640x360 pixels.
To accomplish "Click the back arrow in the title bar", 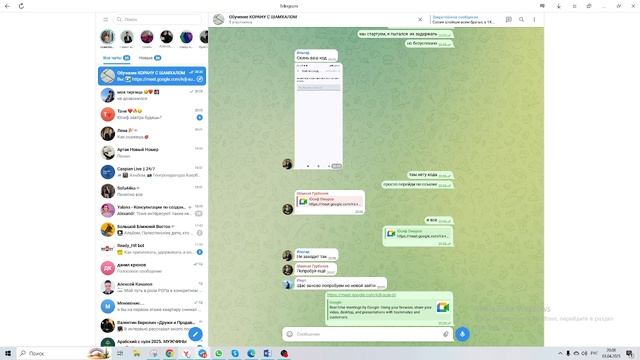I will pos(7,6).
